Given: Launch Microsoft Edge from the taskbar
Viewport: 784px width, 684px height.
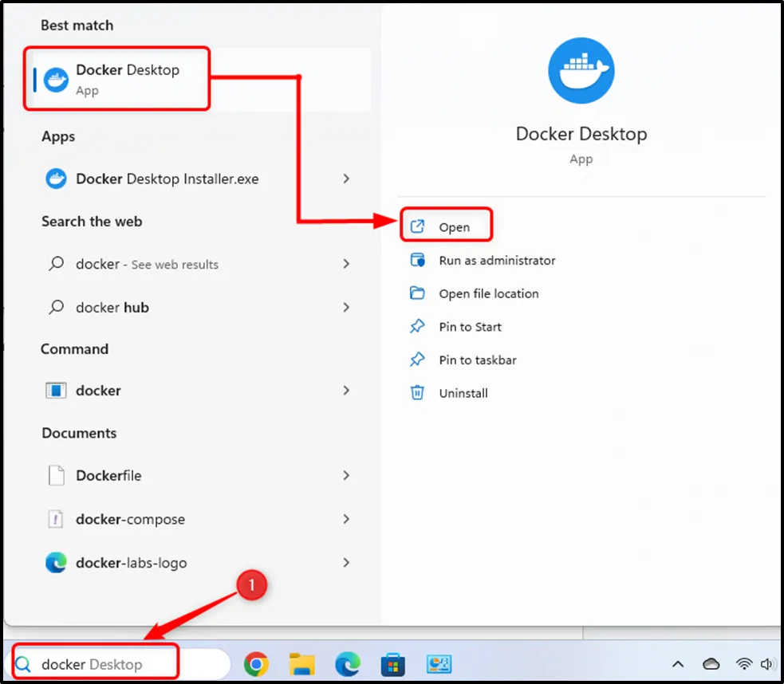Looking at the screenshot, I should point(347,663).
